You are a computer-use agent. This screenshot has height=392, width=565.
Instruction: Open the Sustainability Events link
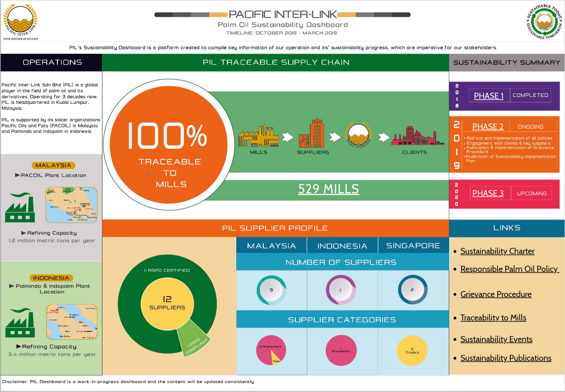point(496,339)
